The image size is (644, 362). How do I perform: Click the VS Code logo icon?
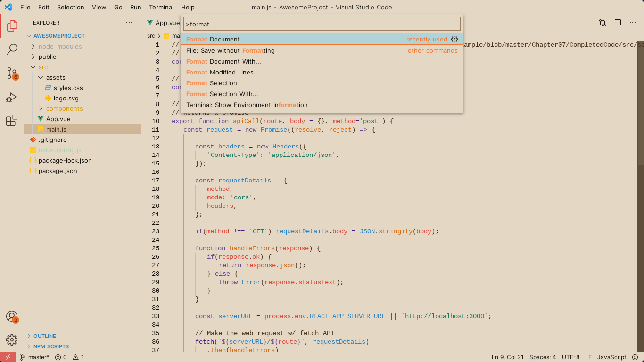[8, 7]
